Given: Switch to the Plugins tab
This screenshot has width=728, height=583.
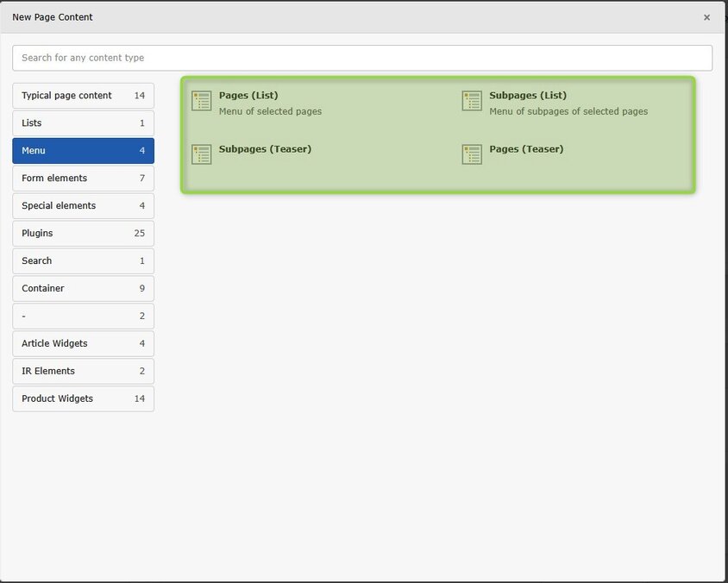Looking at the screenshot, I should (x=83, y=234).
